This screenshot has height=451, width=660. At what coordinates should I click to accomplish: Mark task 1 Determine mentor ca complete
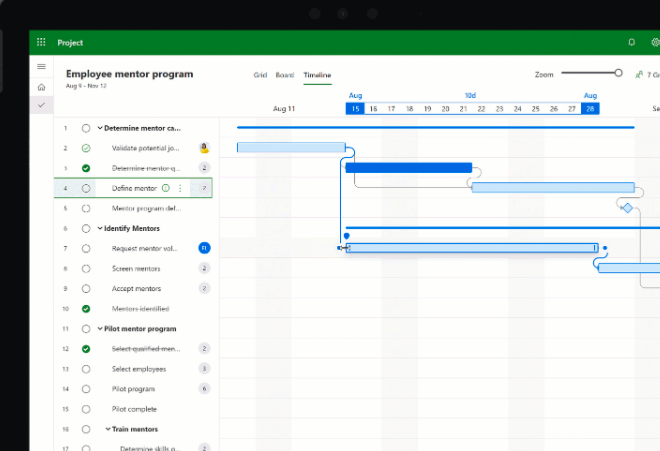click(86, 128)
